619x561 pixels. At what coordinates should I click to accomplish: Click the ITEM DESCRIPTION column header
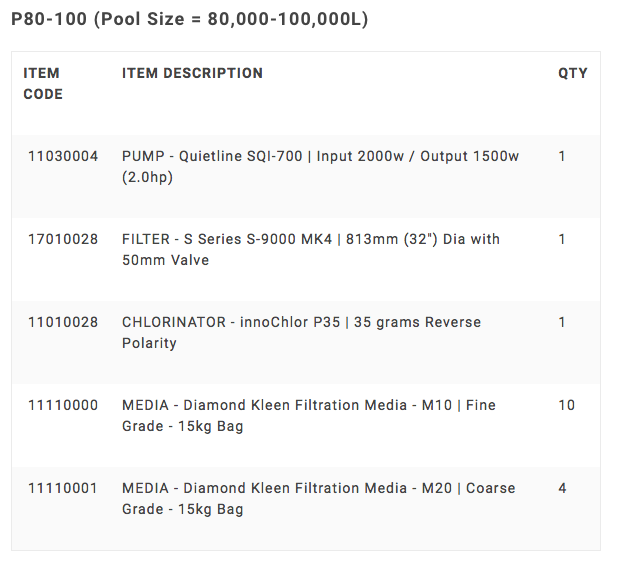pyautogui.click(x=192, y=73)
